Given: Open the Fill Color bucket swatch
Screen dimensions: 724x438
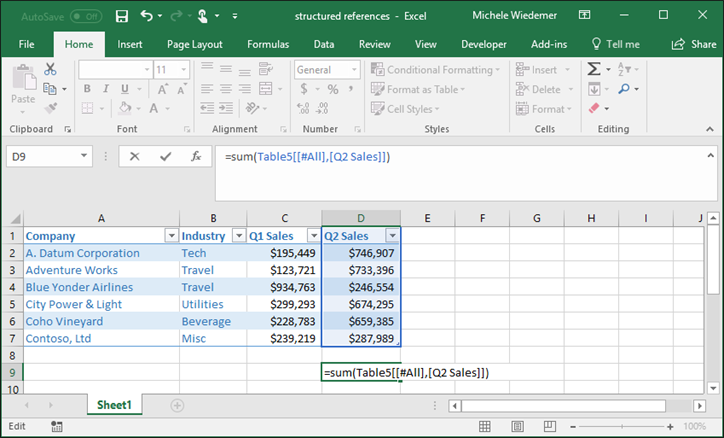Looking at the screenshot, I should pos(125,108).
